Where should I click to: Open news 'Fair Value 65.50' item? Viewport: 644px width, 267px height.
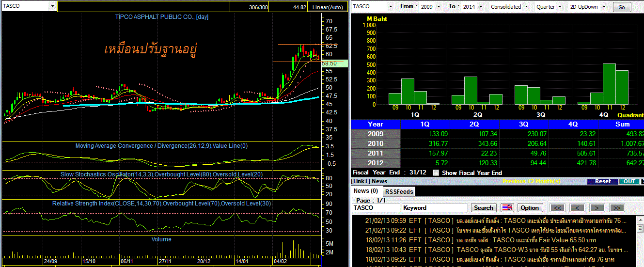pos(493,240)
